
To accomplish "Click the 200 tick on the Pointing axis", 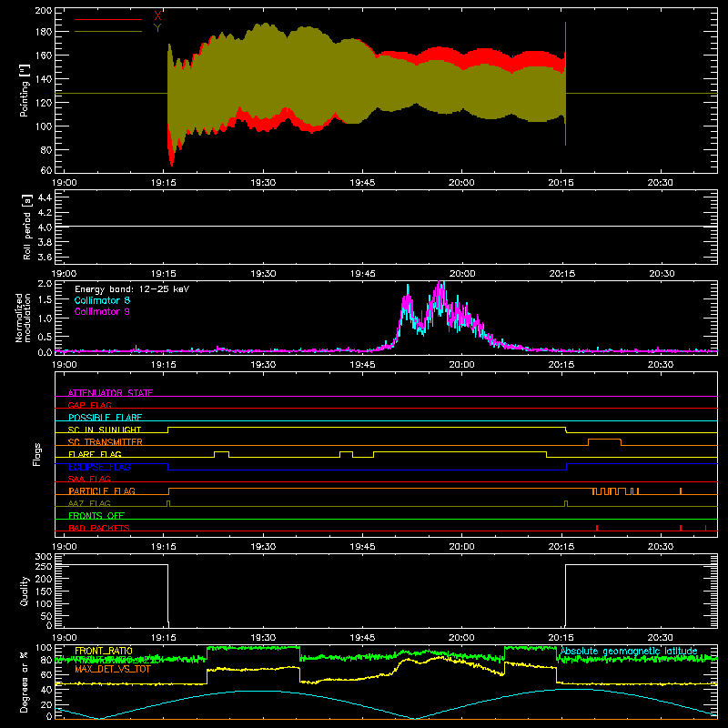I will (44, 10).
